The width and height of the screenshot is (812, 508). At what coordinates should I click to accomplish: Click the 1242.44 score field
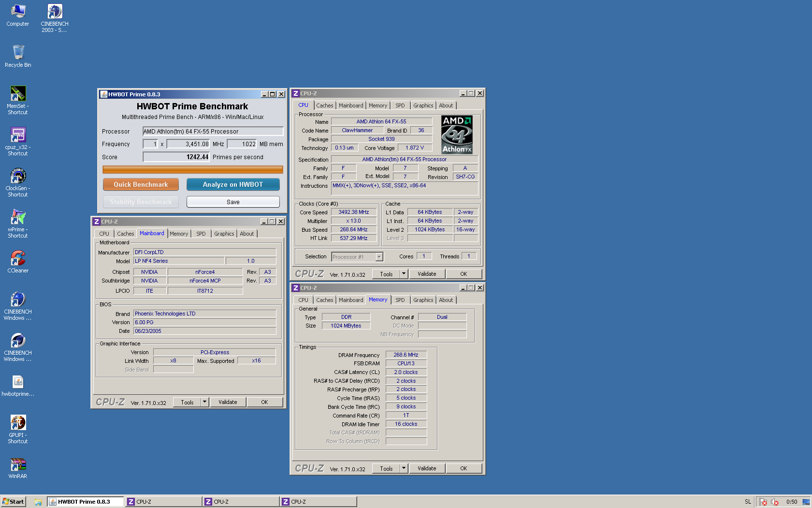coord(176,157)
